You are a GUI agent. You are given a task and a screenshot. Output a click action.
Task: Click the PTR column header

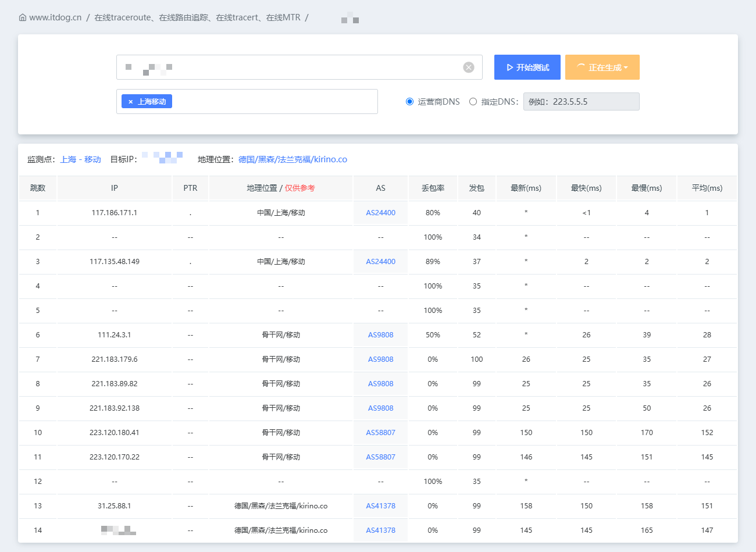click(190, 188)
